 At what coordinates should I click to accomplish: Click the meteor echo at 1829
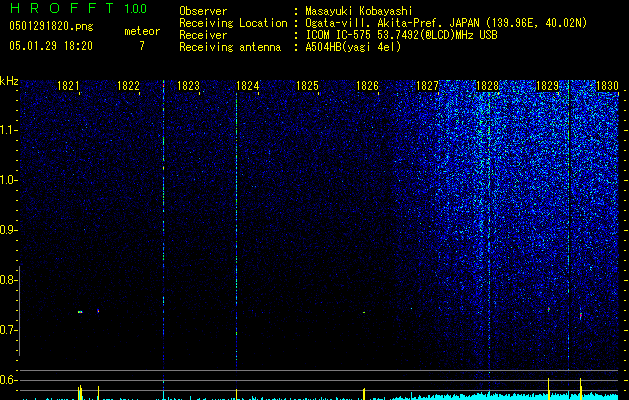(549, 310)
